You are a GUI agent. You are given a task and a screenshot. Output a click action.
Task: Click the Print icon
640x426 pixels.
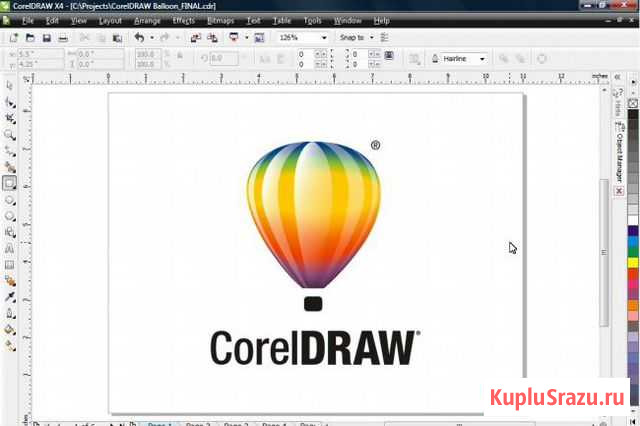click(x=63, y=38)
